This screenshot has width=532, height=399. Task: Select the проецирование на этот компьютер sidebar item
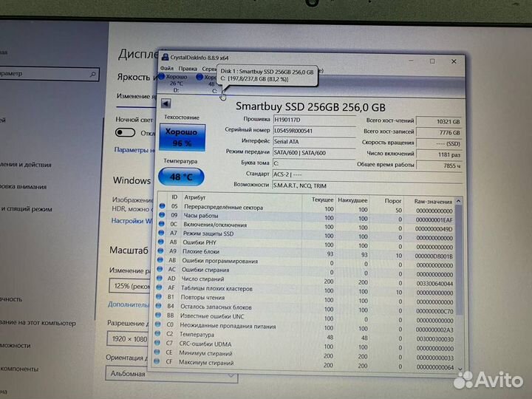pos(38,323)
